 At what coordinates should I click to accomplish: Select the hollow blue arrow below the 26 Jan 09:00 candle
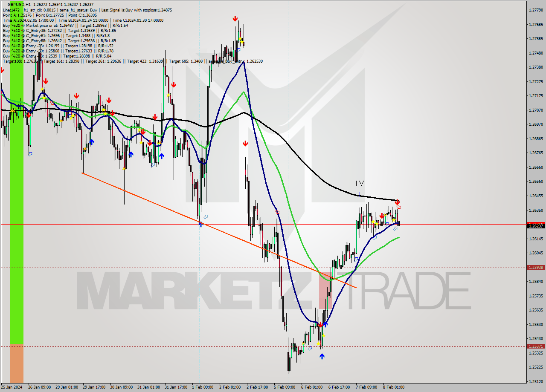[x=30, y=154]
